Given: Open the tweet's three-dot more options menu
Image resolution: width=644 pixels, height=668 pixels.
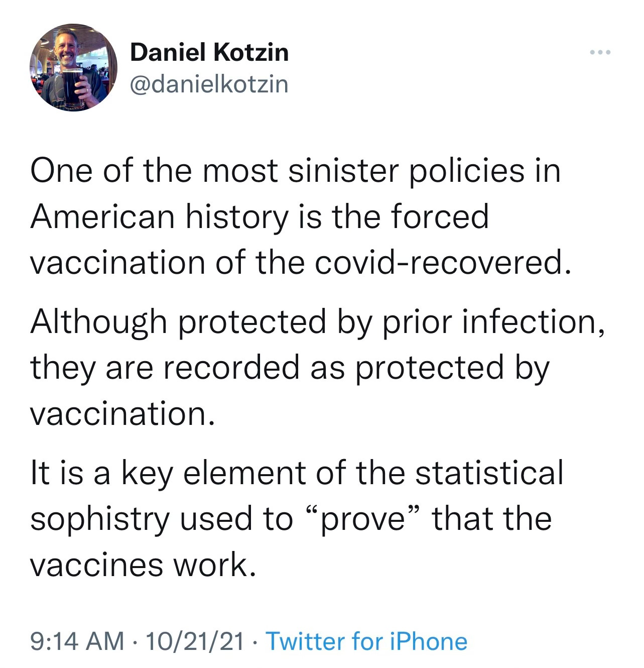Looking at the screenshot, I should click(600, 53).
